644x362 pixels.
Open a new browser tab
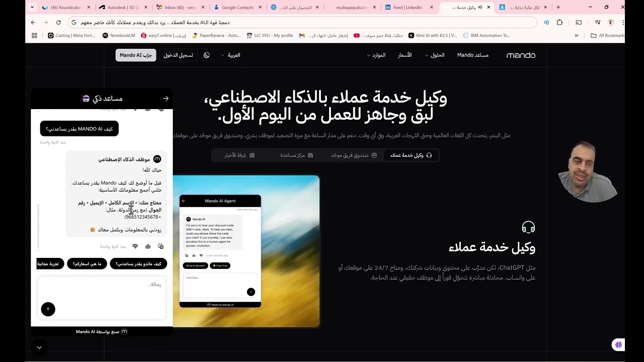point(558,7)
